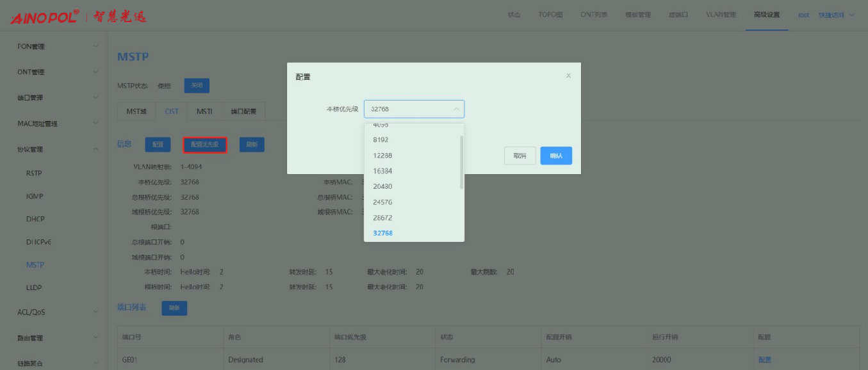Open the VLAN管理 top menu

pyautogui.click(x=721, y=15)
